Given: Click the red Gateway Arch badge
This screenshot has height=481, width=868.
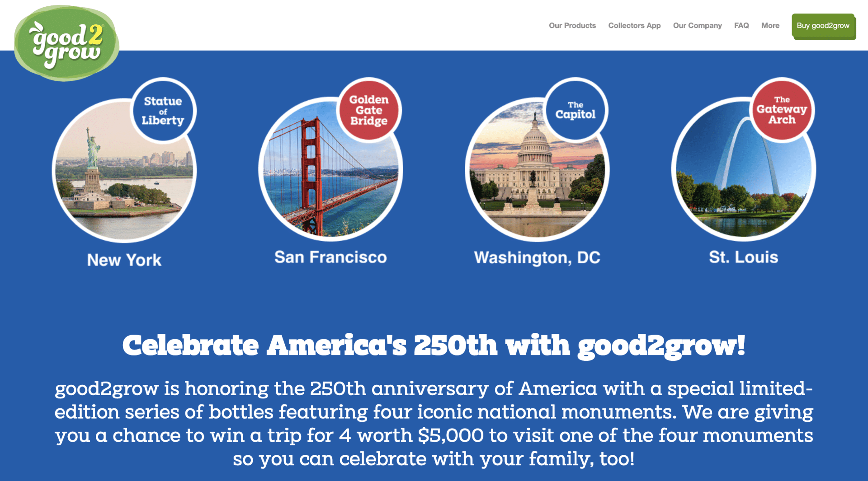Looking at the screenshot, I should (x=782, y=110).
